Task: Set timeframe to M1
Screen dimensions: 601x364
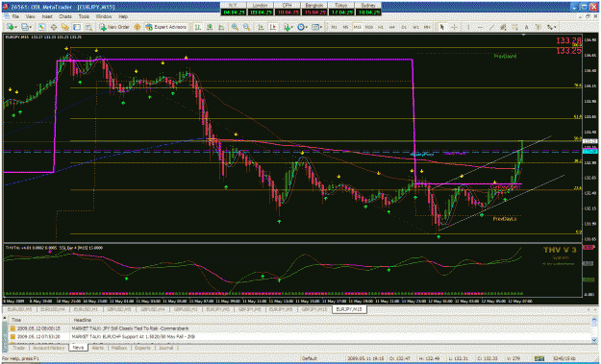Action: [x=335, y=27]
